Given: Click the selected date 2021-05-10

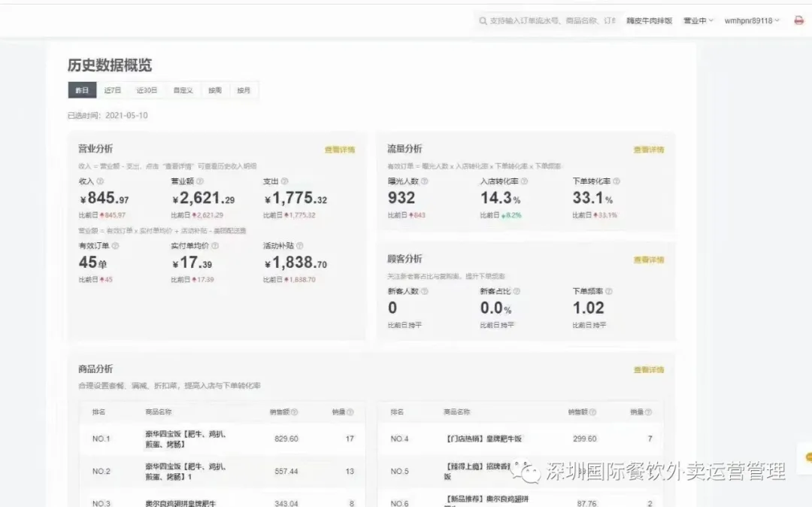Looking at the screenshot, I should pos(126,116).
